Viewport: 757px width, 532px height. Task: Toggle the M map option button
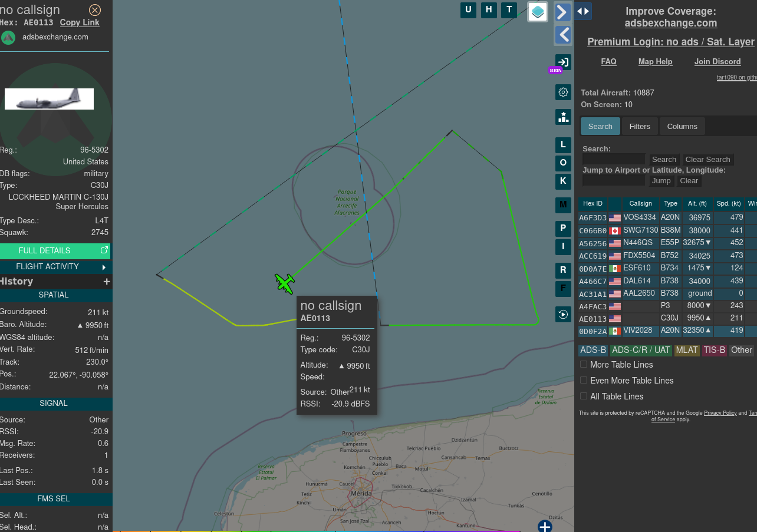pyautogui.click(x=563, y=205)
